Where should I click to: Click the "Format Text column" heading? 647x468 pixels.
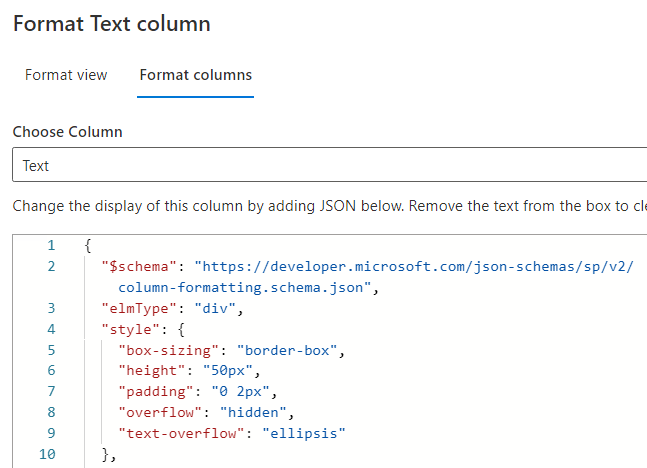[112, 24]
